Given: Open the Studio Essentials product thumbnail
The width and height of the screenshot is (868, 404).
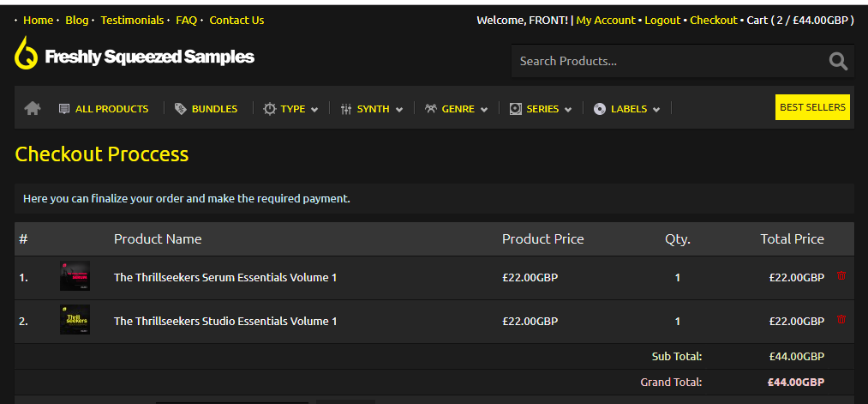Looking at the screenshot, I should tap(75, 320).
